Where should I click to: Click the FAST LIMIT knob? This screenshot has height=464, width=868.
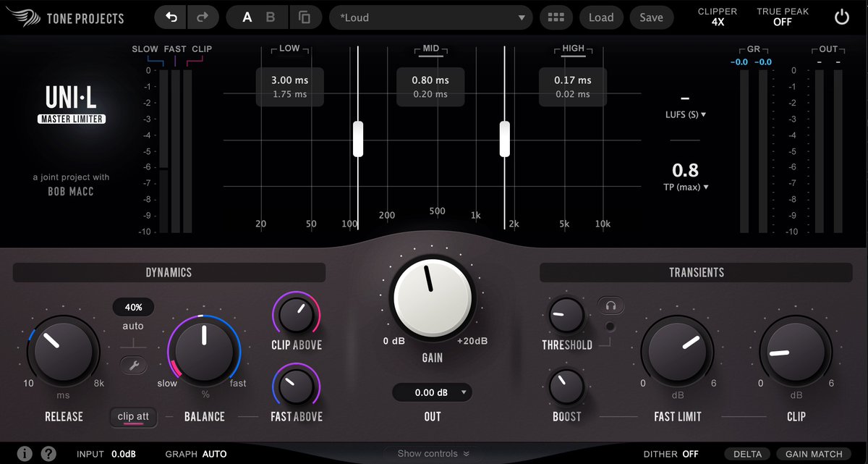678,352
